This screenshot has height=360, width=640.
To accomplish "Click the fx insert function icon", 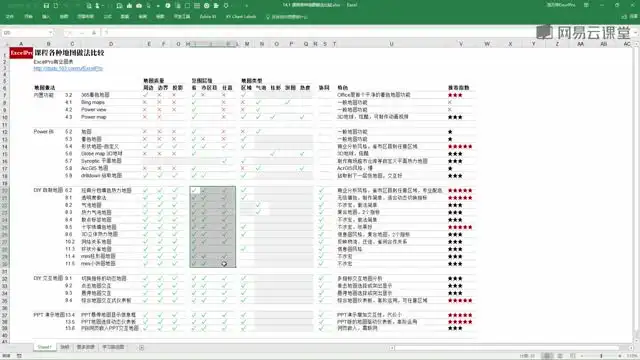I will click(94, 33).
